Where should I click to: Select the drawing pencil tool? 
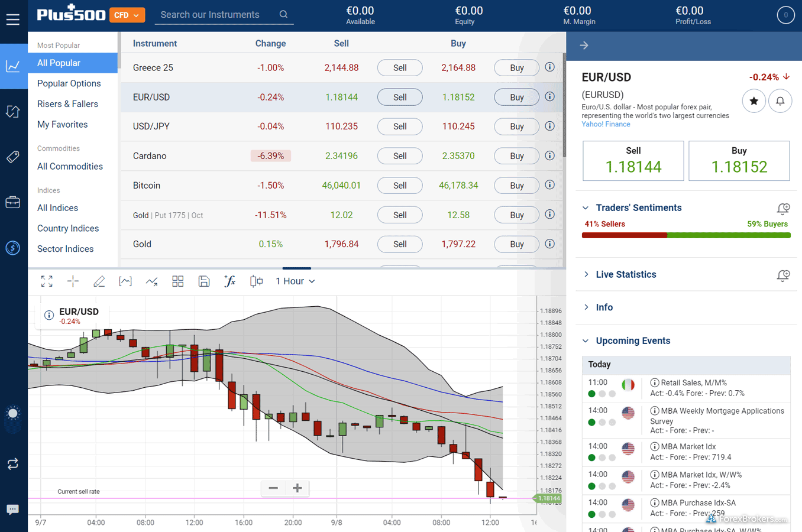tap(99, 281)
